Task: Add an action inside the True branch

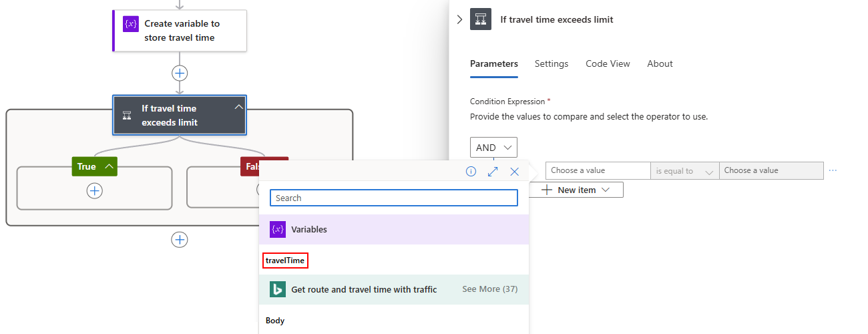Action: click(x=95, y=191)
